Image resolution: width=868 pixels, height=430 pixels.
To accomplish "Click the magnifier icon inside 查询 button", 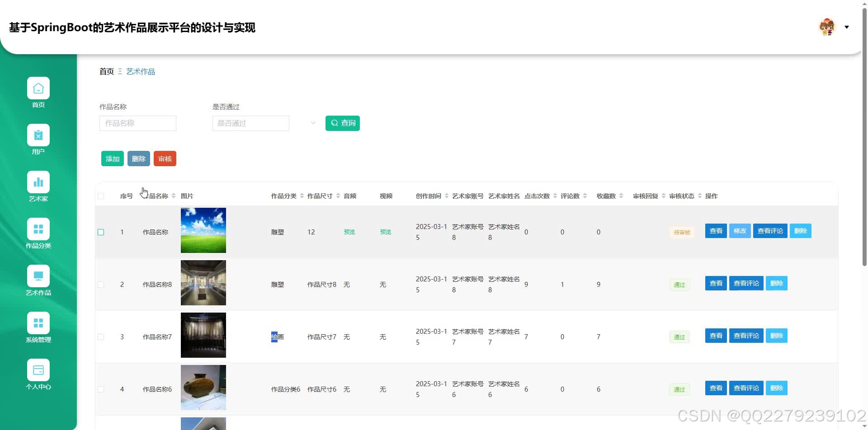I will click(x=335, y=123).
